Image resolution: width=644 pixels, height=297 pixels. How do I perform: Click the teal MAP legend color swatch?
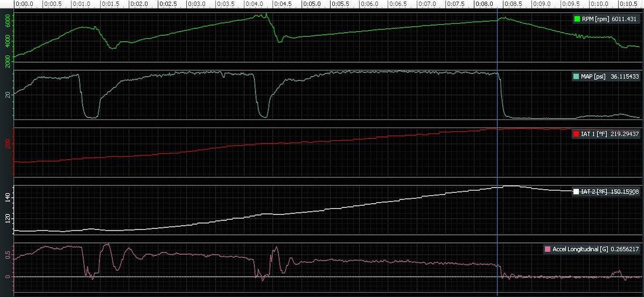[576, 77]
